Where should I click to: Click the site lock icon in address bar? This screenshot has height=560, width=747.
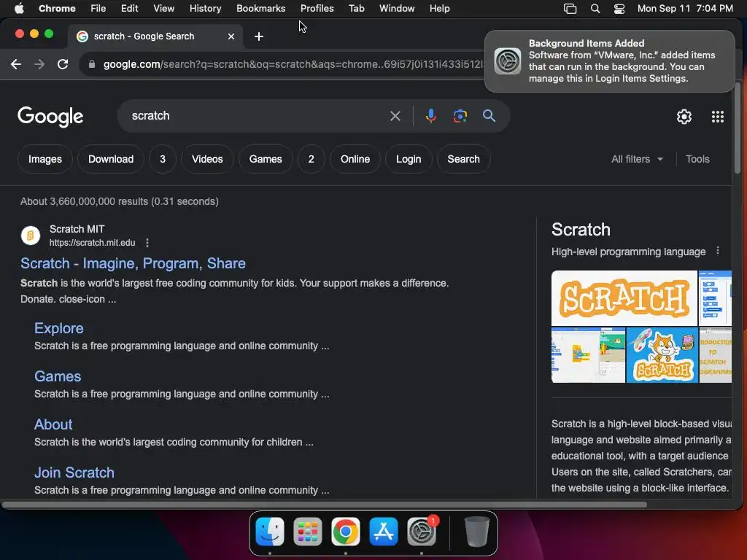coord(92,64)
